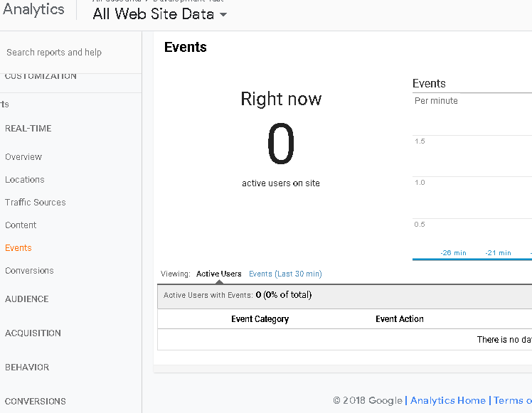Expand the Customization section
532x413 pixels.
point(41,76)
